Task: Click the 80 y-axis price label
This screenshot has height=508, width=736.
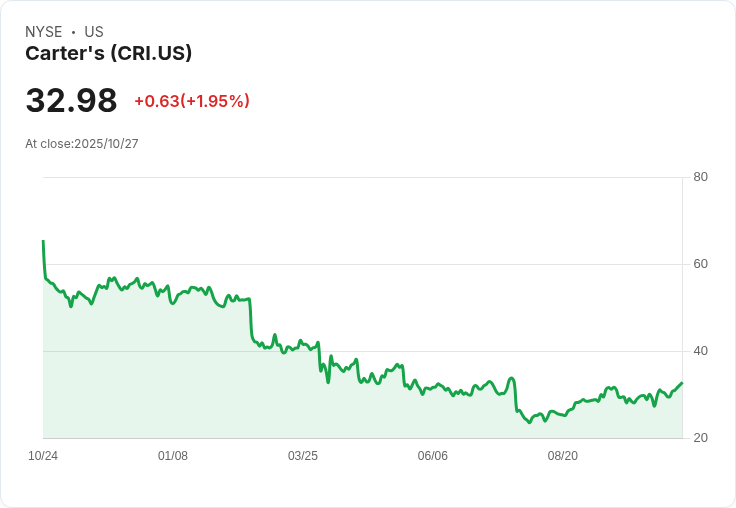Action: (701, 177)
